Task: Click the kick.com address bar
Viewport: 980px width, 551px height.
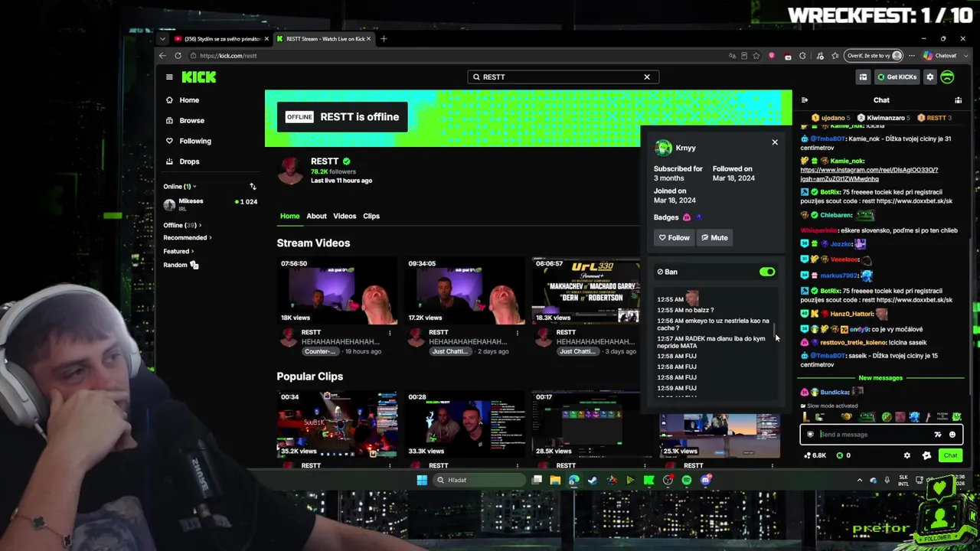Action: [x=459, y=56]
